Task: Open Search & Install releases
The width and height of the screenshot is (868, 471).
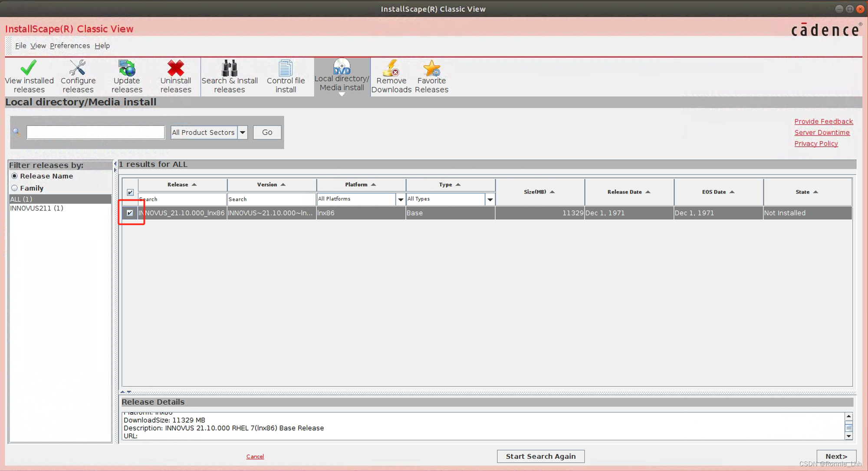Action: (x=229, y=76)
